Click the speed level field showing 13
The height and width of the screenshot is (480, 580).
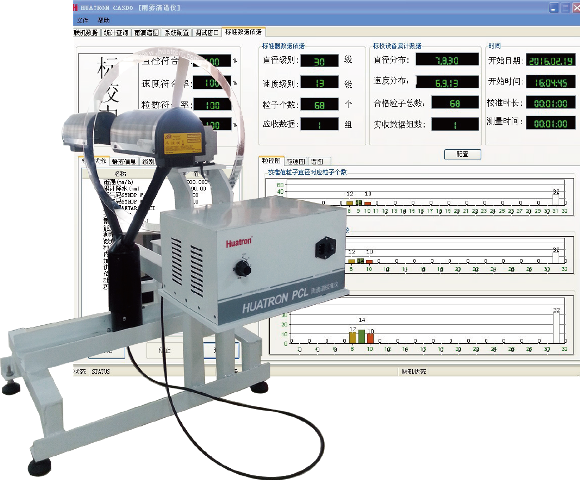[x=319, y=82]
